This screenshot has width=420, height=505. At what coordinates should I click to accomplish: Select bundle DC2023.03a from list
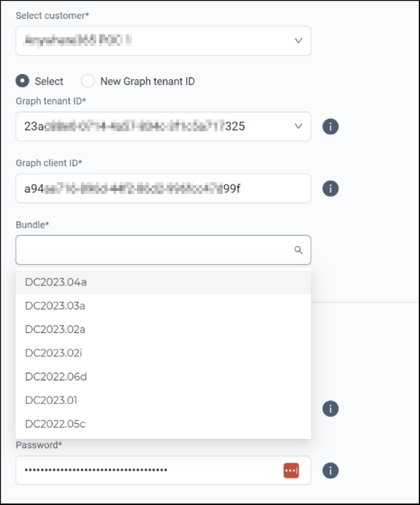163,306
